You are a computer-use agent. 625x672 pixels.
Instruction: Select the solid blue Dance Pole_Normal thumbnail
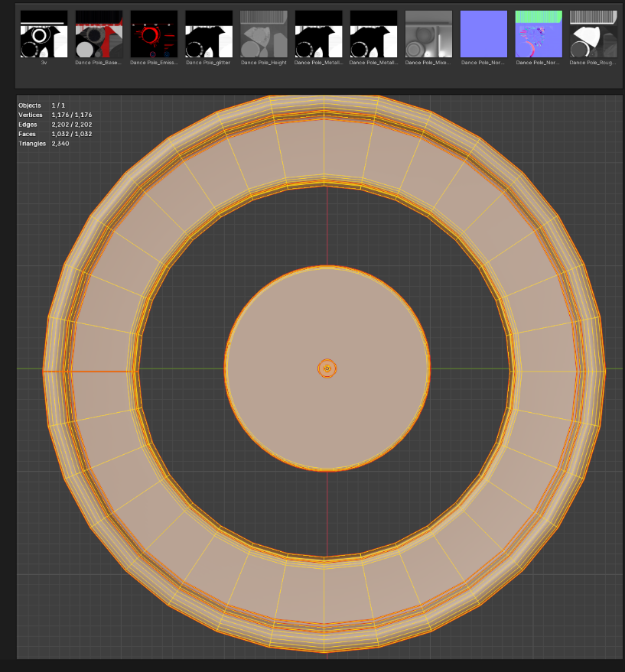483,34
